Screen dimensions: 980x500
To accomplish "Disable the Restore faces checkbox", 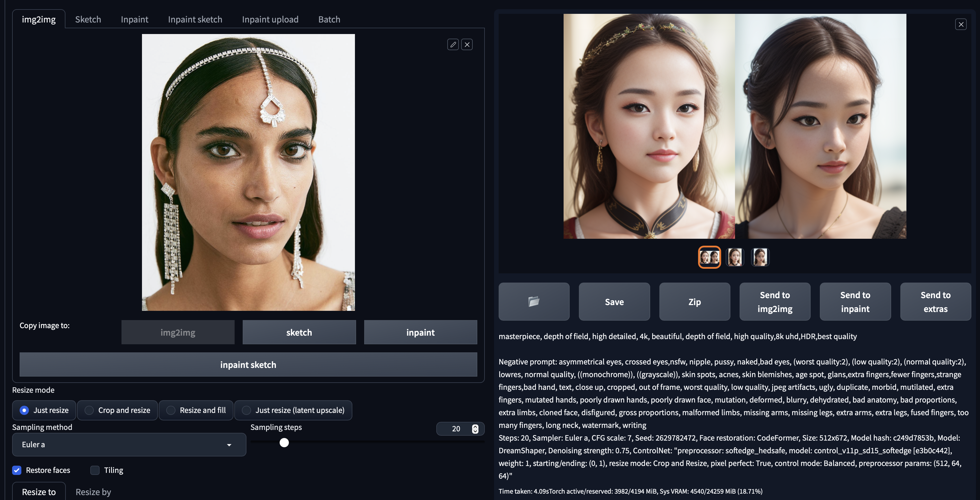I will coord(17,470).
